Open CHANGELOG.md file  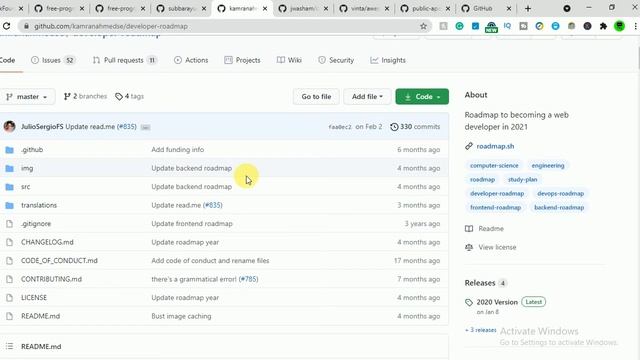(x=47, y=242)
